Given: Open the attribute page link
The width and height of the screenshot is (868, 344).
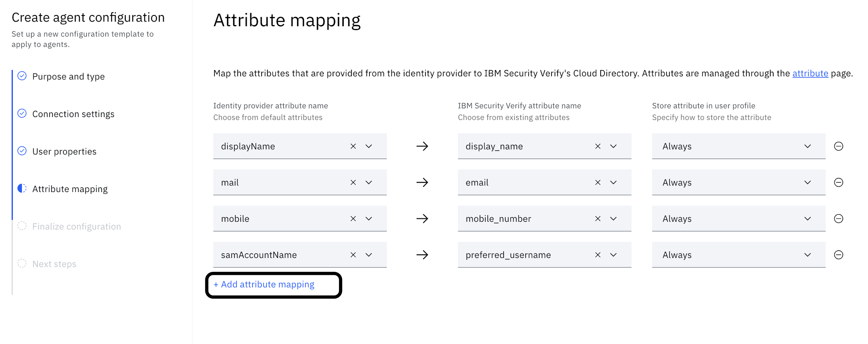Looking at the screenshot, I should click(810, 73).
